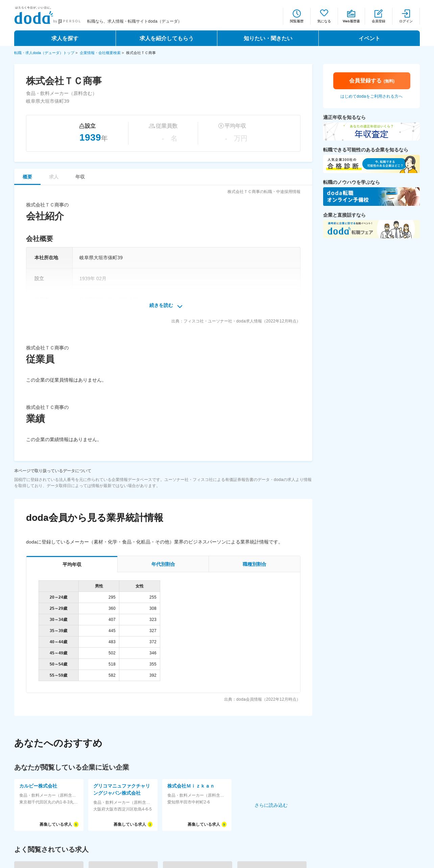
Task: Open the カルビー株式会社 company link
Action: click(38, 786)
